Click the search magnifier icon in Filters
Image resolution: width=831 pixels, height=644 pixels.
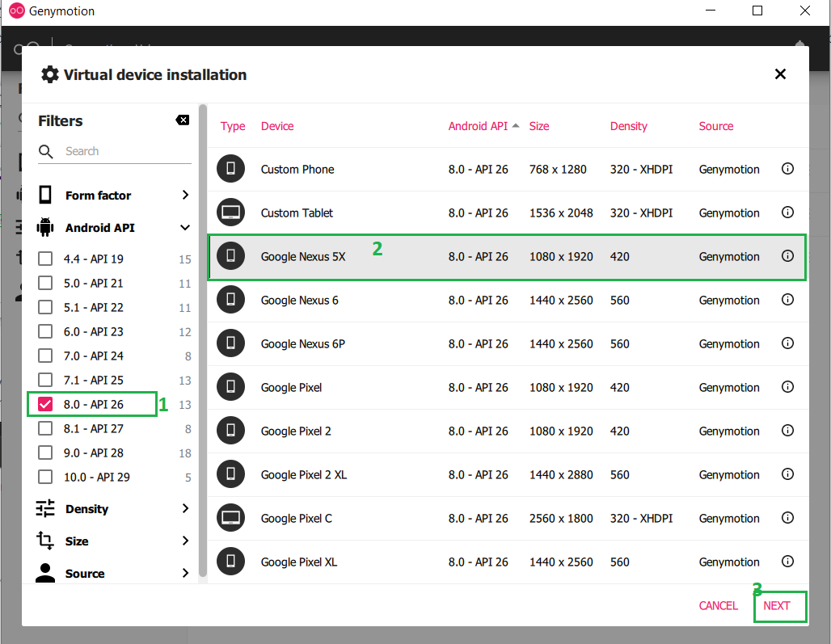click(x=46, y=151)
